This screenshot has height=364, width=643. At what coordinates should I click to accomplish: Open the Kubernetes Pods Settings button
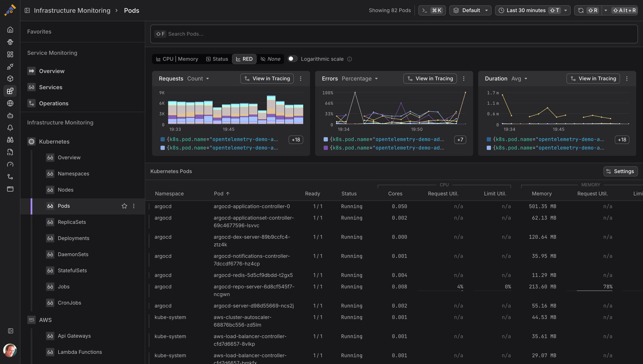(620, 171)
